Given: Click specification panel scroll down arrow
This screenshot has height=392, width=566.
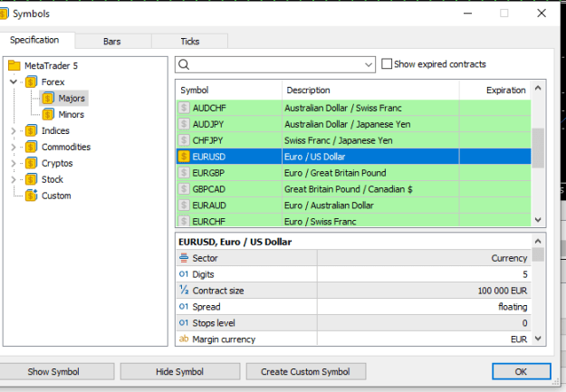Looking at the screenshot, I should (x=538, y=339).
